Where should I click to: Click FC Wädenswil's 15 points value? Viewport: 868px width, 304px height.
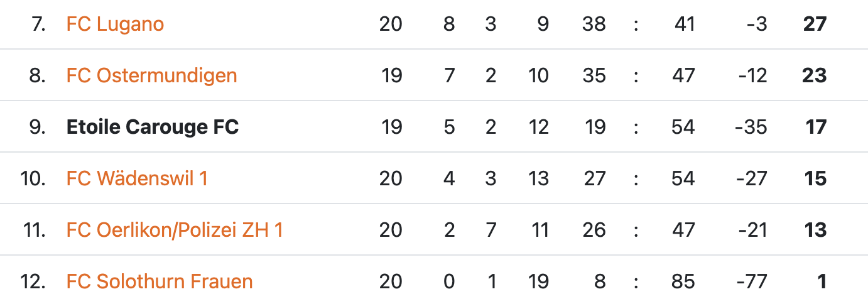click(815, 178)
